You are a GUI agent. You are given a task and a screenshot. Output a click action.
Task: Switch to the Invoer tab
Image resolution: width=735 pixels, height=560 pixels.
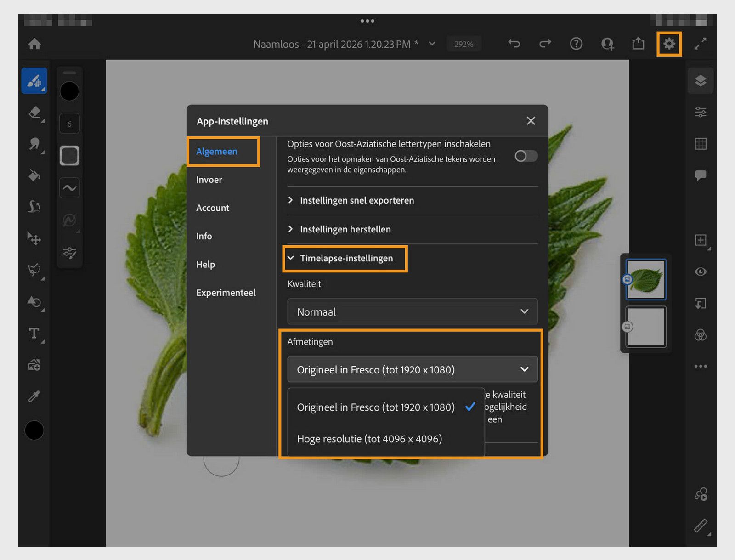coord(209,180)
